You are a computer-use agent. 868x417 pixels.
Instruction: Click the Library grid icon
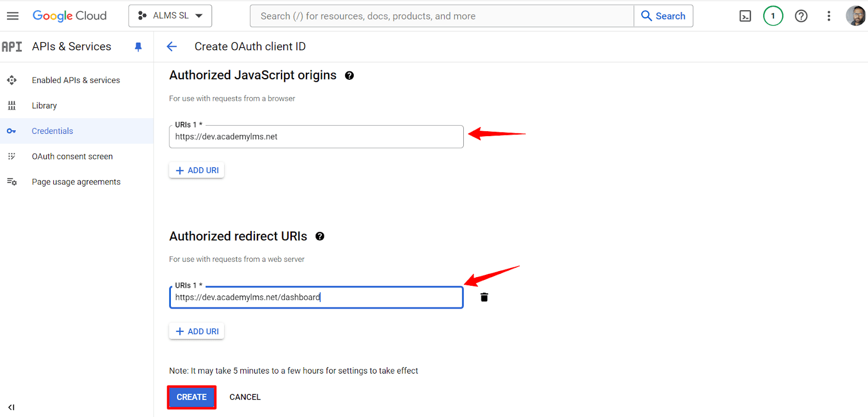click(x=12, y=106)
